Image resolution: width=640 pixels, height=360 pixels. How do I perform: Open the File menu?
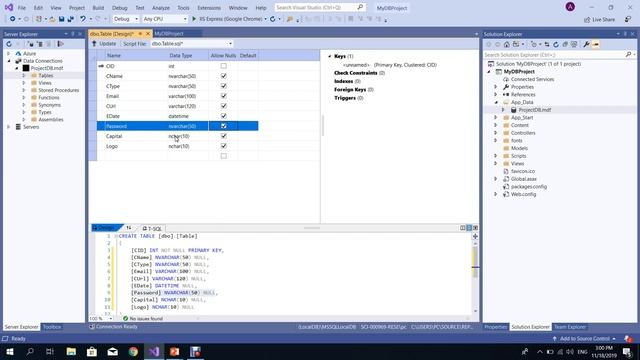[22, 8]
